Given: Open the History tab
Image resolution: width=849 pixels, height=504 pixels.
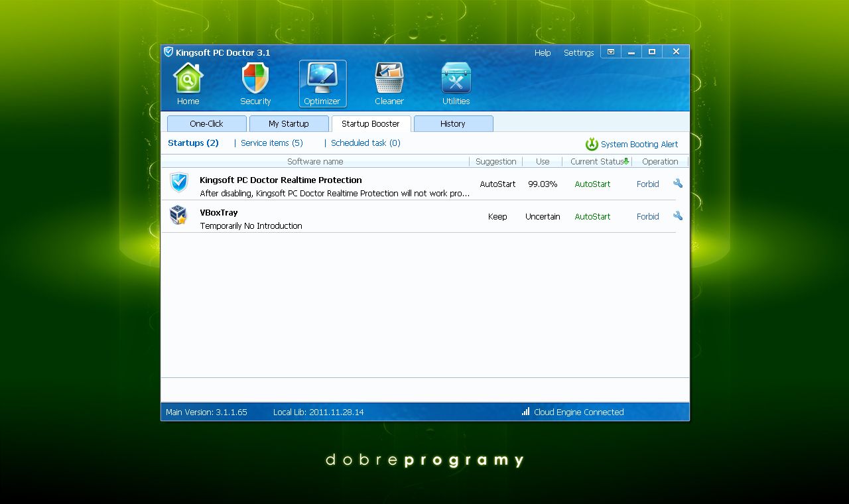Looking at the screenshot, I should click(x=453, y=123).
